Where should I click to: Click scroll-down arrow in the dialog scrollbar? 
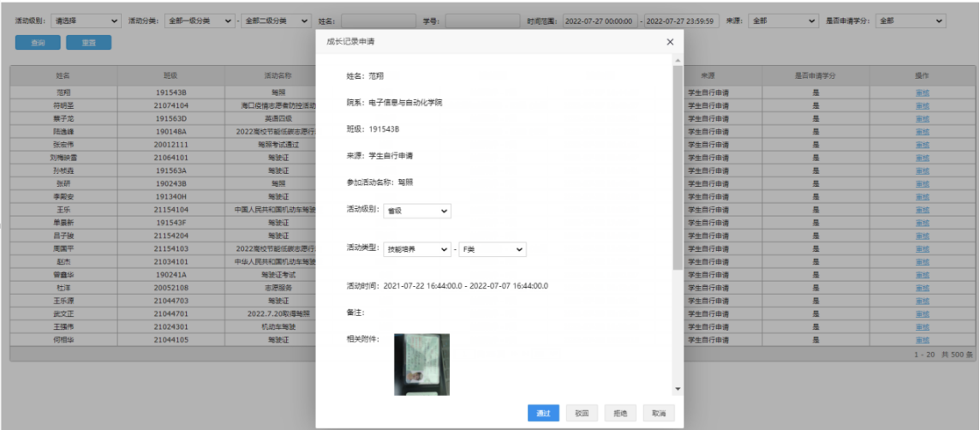click(x=678, y=390)
